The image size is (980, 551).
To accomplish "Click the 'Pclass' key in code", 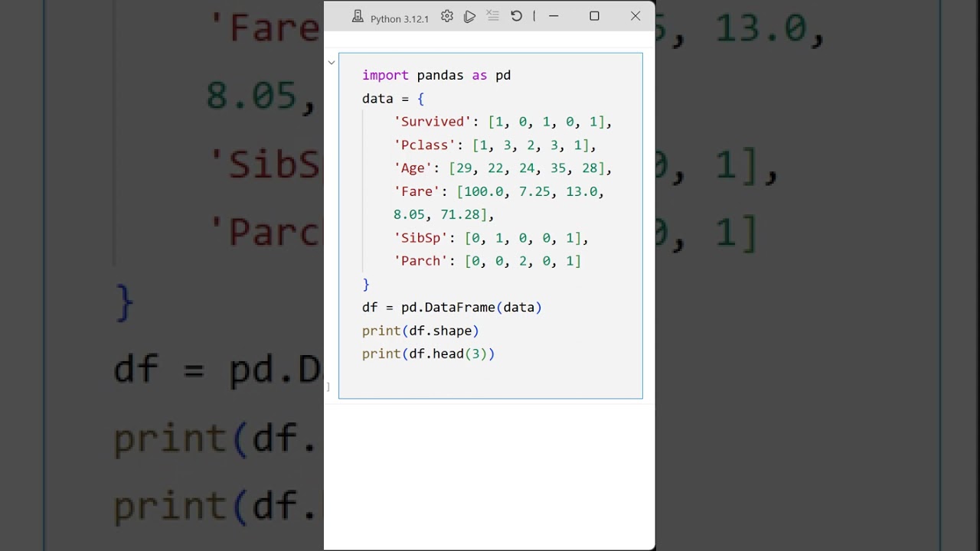I will point(425,145).
